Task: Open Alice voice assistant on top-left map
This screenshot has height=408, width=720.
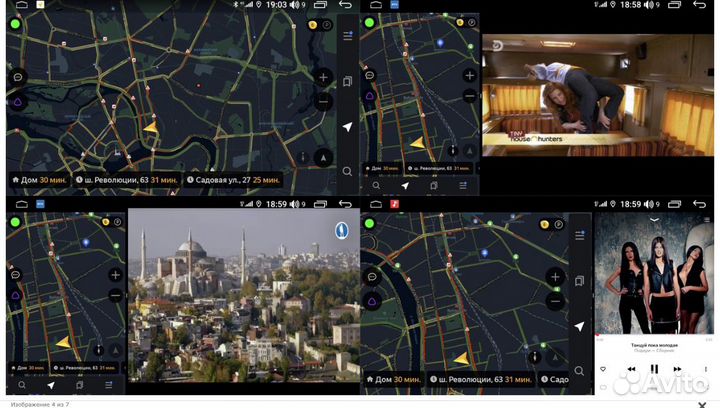Action: (17, 101)
